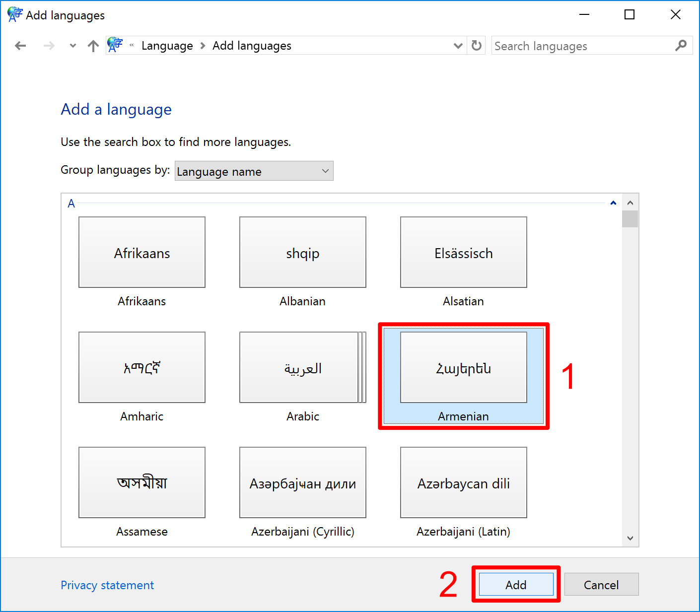Image resolution: width=700 pixels, height=612 pixels.
Task: Select the Afrikaans language tile
Action: coord(142,253)
